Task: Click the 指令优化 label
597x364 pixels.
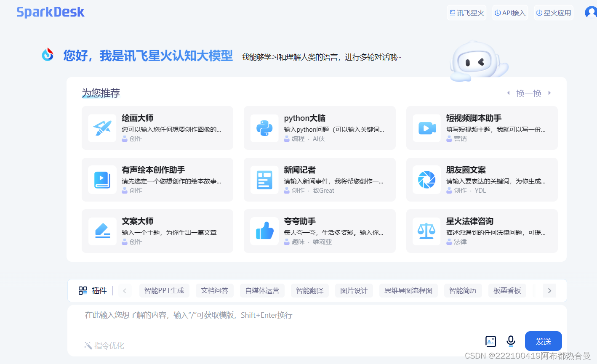Action: tap(109, 345)
